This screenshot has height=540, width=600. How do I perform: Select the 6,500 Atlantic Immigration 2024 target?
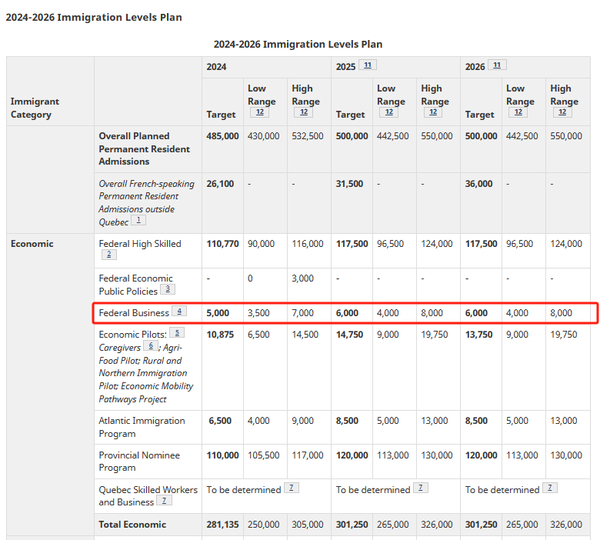tap(220, 421)
